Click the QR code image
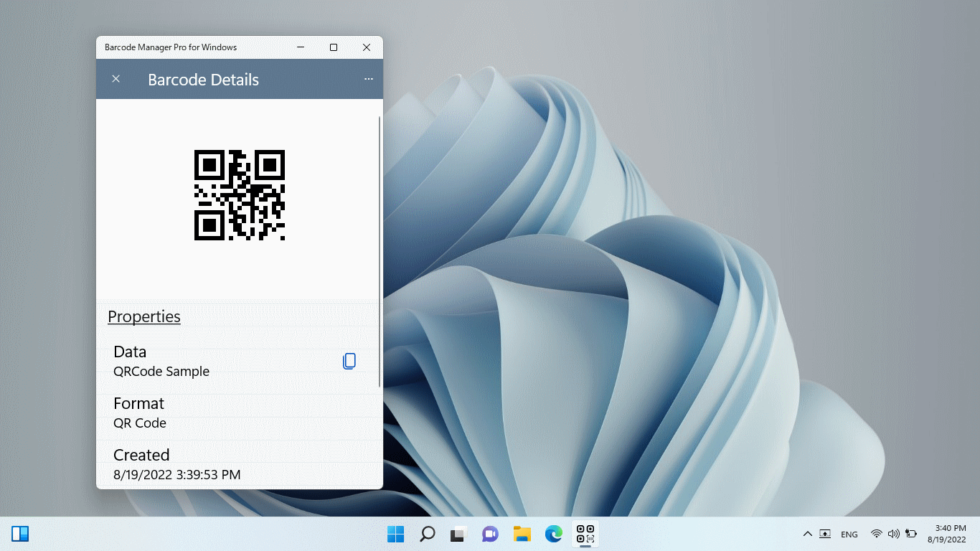Image resolution: width=980 pixels, height=551 pixels. (240, 195)
